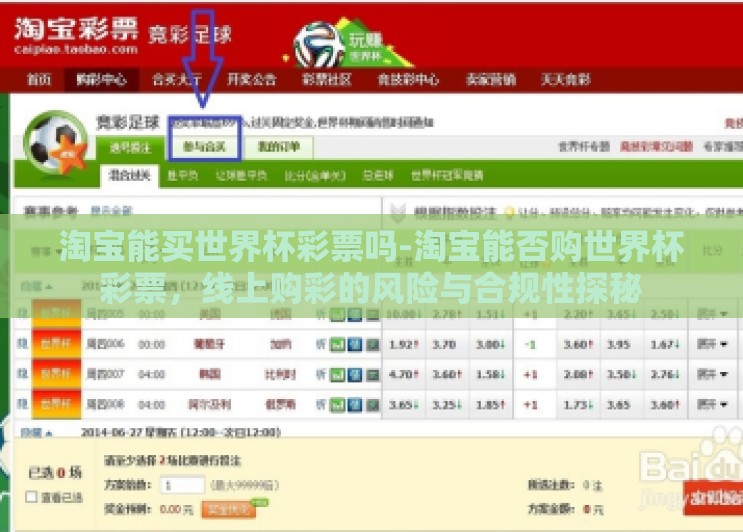Open gray icon in 阿尔及利亚 vs 俄罗斯 row
The width and height of the screenshot is (743, 532).
tap(372, 405)
